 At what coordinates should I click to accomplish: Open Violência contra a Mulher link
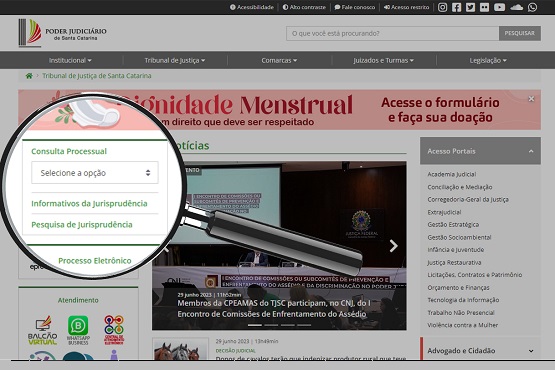(462, 325)
